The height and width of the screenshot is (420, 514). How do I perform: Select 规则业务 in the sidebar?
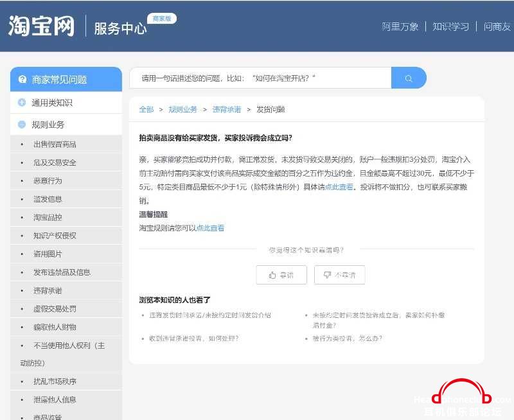(x=66, y=125)
